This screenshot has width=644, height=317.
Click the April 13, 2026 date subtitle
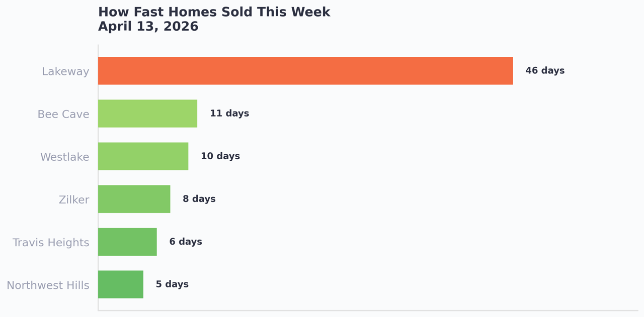[148, 27]
